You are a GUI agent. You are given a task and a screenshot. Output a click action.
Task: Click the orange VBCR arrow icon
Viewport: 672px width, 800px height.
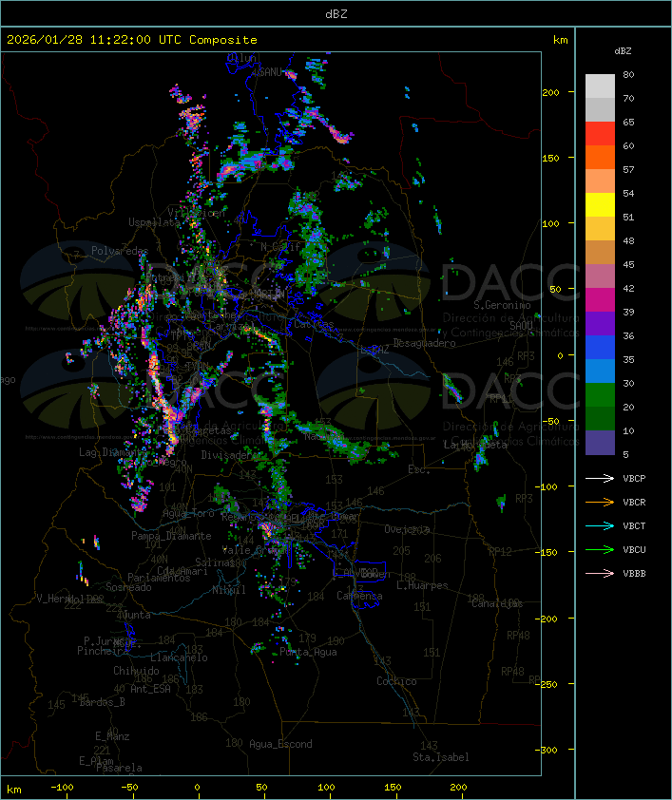point(600,502)
